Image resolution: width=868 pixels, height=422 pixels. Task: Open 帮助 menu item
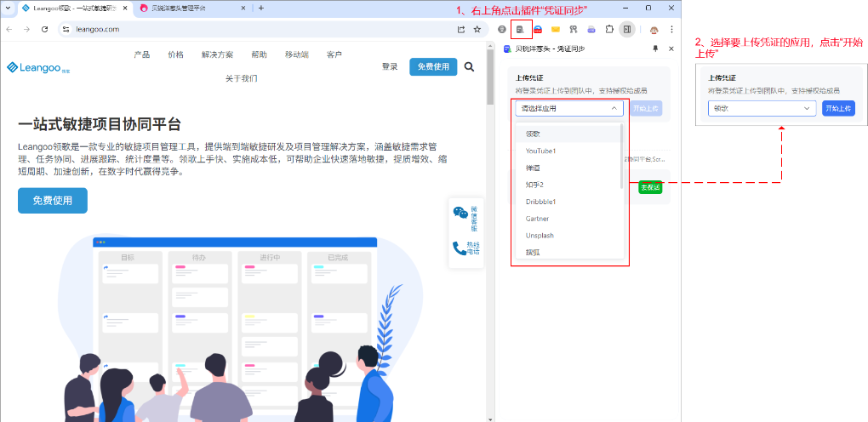[x=259, y=54]
